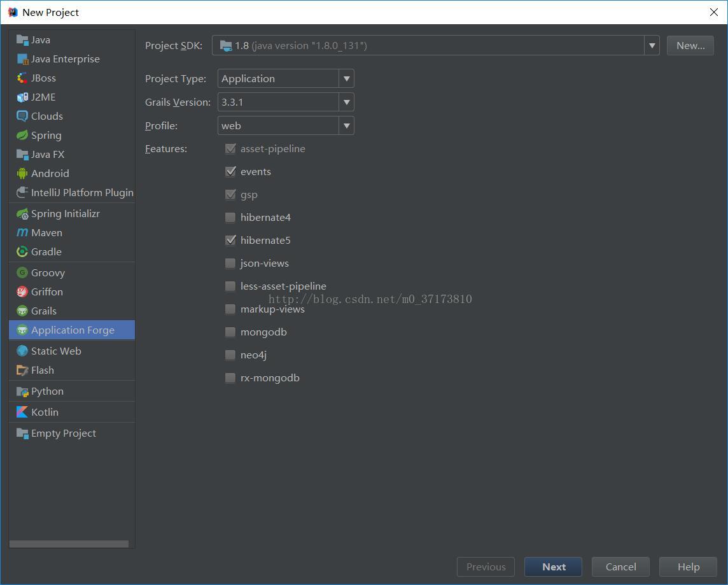Choose the Flash icon
This screenshot has height=585, width=728.
click(x=22, y=370)
